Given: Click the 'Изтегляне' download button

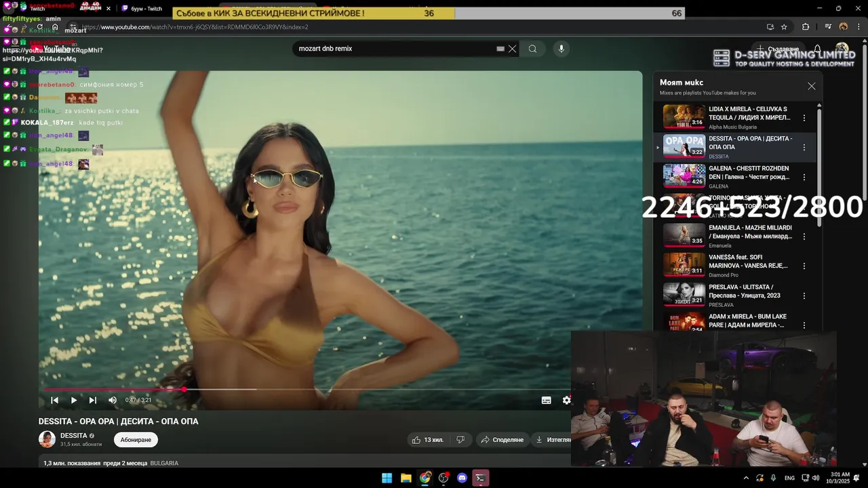Looking at the screenshot, I should coord(553,440).
